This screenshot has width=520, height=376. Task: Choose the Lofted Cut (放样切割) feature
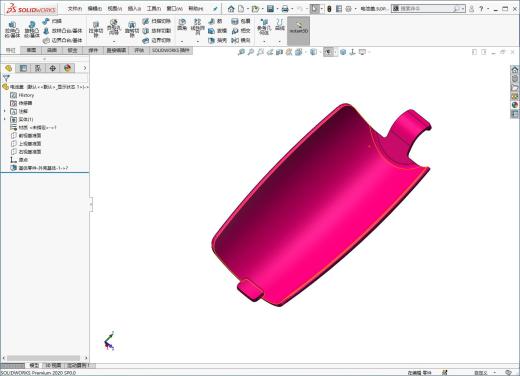click(x=156, y=31)
